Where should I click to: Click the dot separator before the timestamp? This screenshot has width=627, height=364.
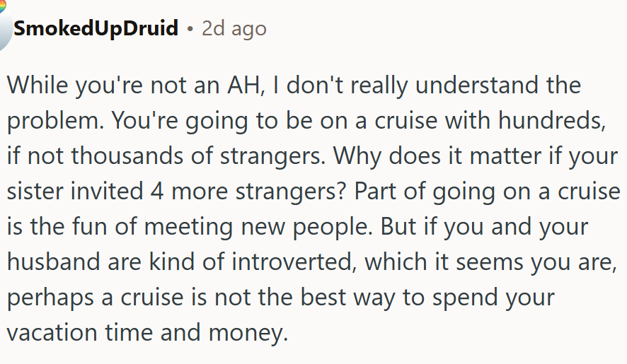pyautogui.click(x=190, y=30)
